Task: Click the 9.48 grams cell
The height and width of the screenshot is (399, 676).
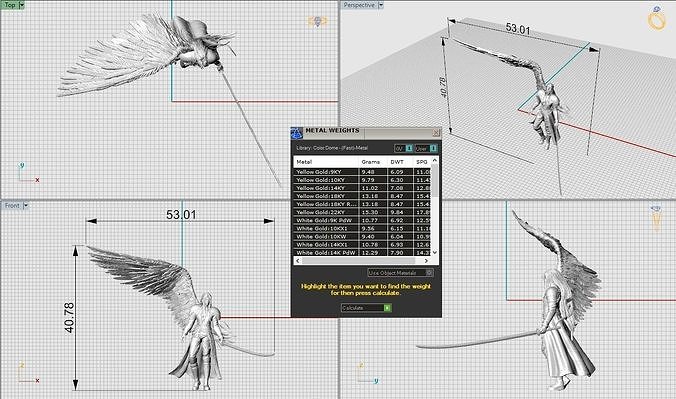Action: tap(372, 172)
